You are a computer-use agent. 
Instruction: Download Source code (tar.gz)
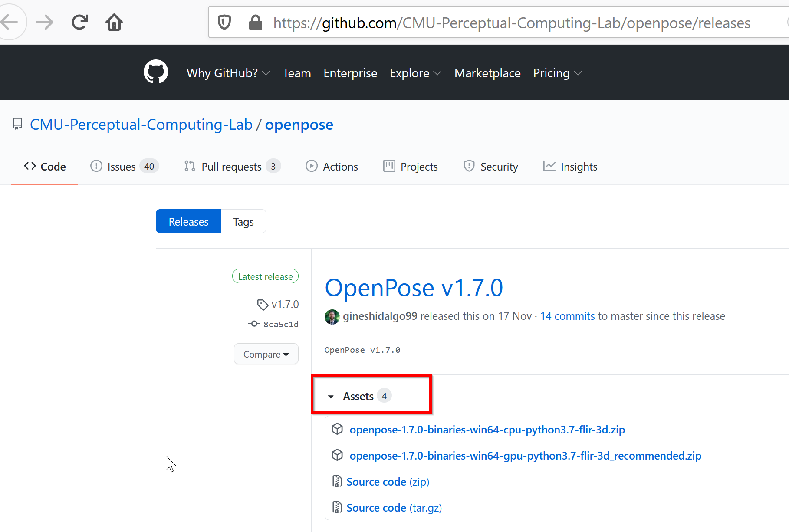click(394, 508)
